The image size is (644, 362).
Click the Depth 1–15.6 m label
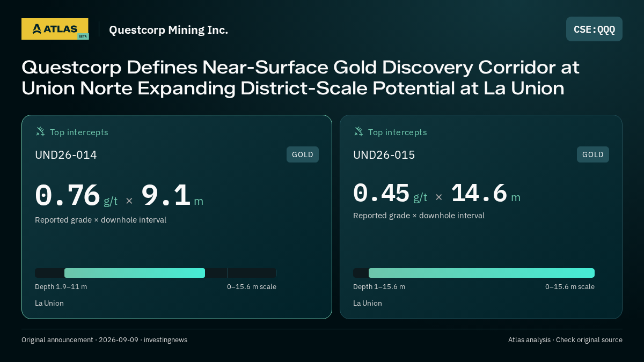coord(379,287)
